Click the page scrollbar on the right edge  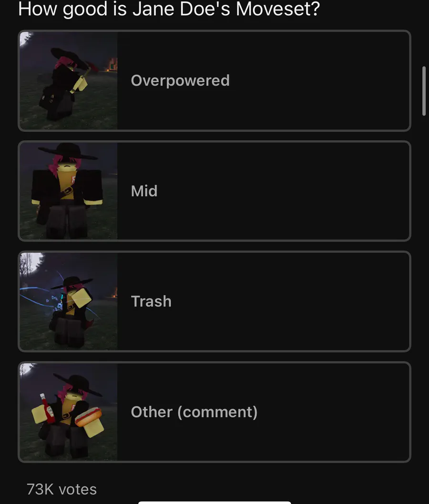[424, 91]
